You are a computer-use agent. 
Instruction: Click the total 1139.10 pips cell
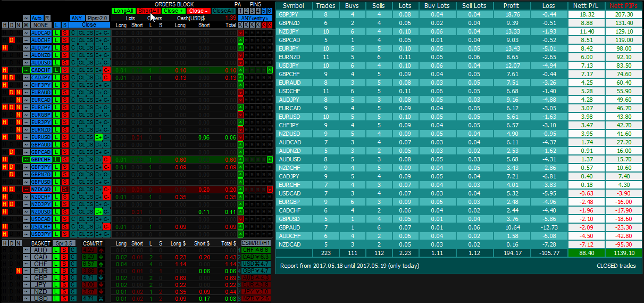(x=624, y=253)
